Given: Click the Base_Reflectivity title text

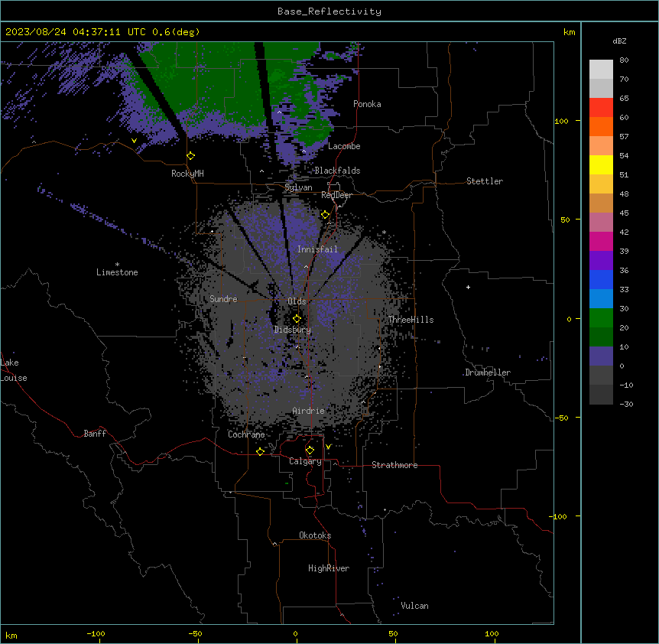Looking at the screenshot, I should (x=329, y=11).
